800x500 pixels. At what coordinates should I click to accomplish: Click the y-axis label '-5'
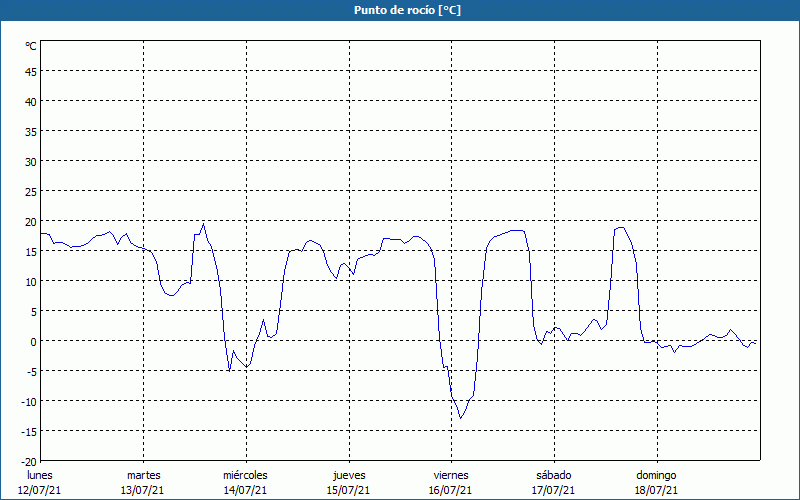pyautogui.click(x=32, y=372)
